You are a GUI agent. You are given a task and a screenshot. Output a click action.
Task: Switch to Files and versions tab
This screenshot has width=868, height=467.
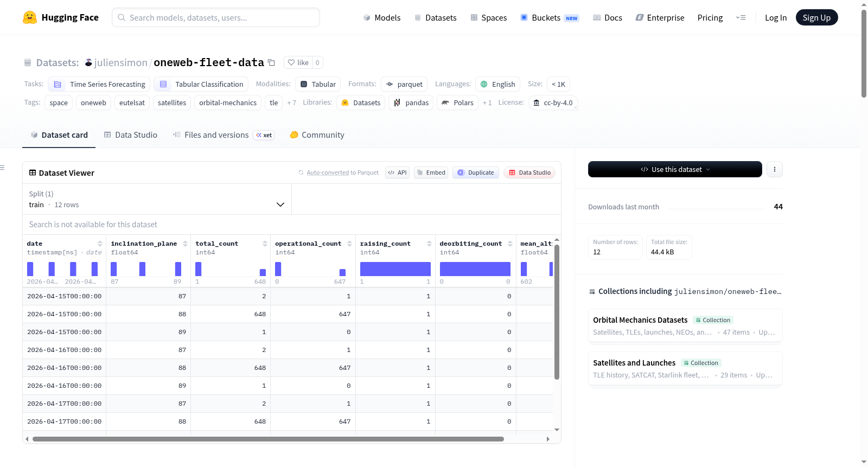[x=223, y=135]
